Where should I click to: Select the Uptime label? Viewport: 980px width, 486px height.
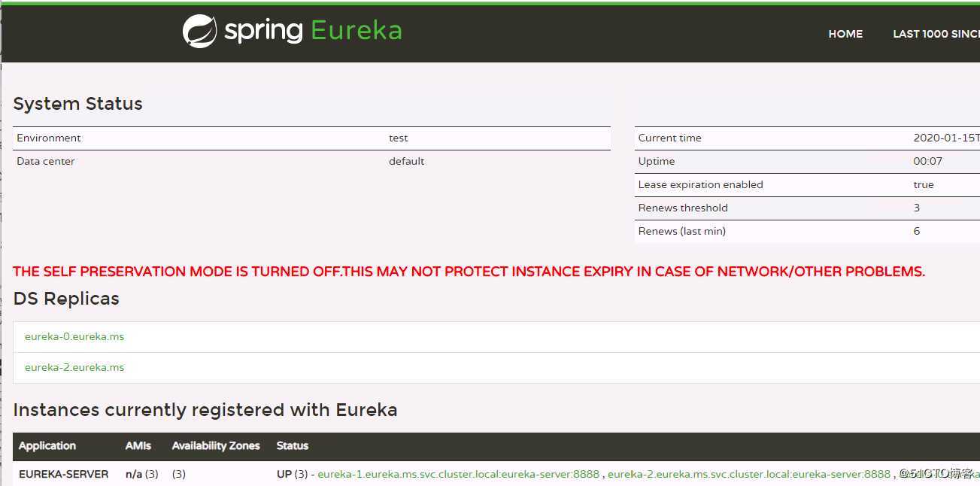[657, 161]
